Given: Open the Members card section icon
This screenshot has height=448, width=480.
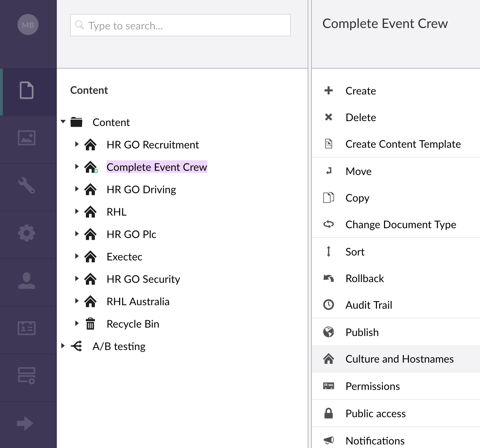Looking at the screenshot, I should (x=27, y=328).
